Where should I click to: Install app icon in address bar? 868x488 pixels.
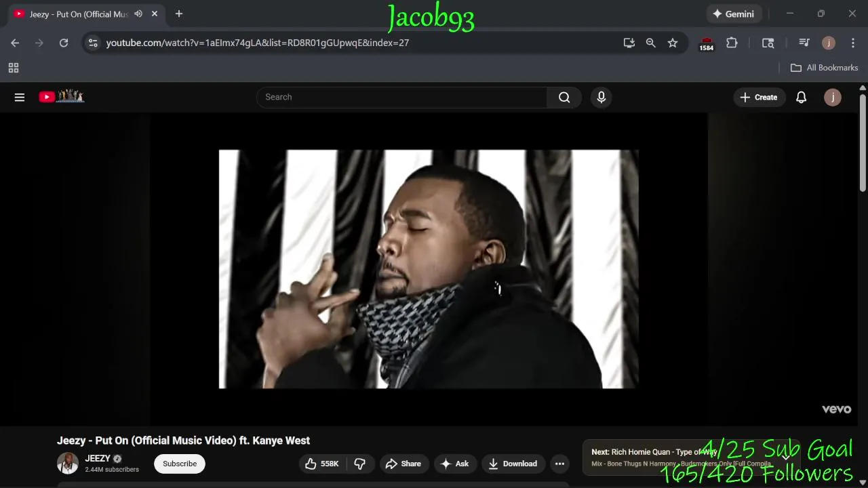(629, 43)
